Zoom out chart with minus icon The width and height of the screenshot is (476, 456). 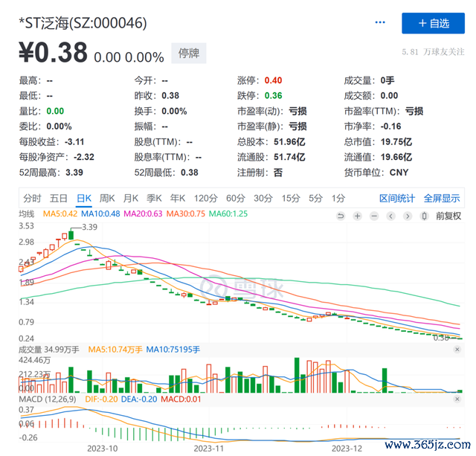click(374, 216)
